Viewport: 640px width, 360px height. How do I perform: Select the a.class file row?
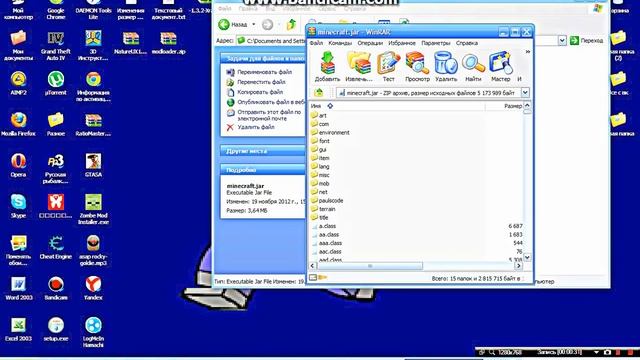point(416,226)
